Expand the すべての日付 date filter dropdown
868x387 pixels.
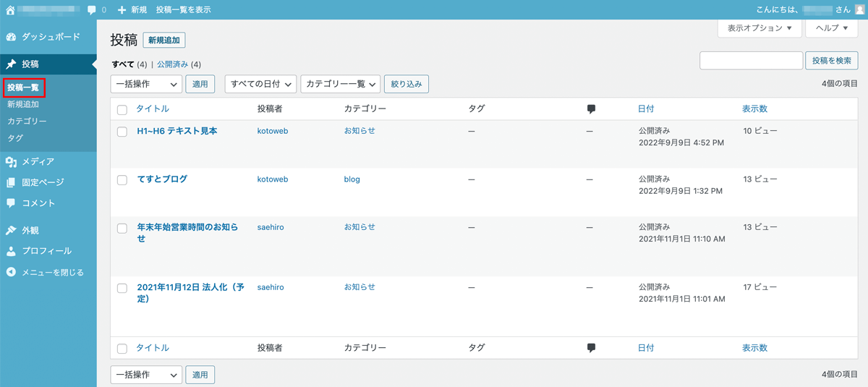point(260,85)
